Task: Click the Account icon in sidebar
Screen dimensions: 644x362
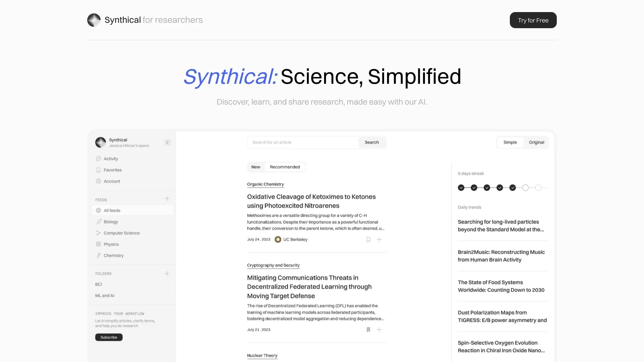Action: (98, 181)
